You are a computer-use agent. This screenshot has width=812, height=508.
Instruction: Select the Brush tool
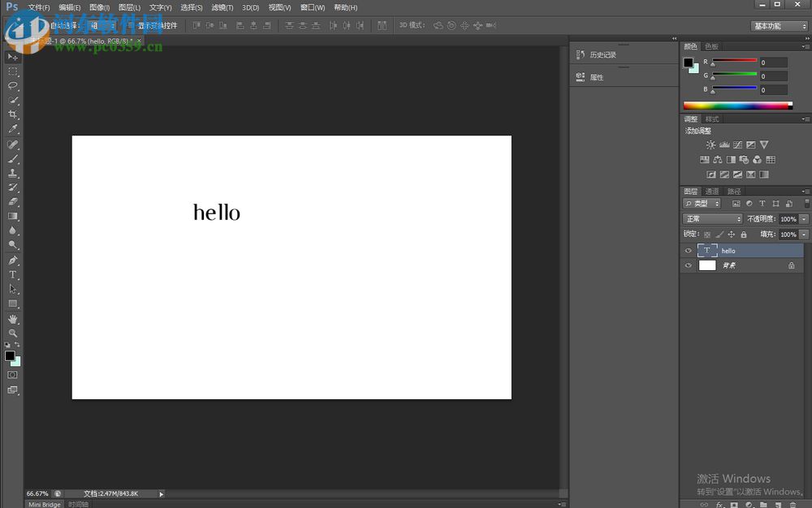[12, 157]
